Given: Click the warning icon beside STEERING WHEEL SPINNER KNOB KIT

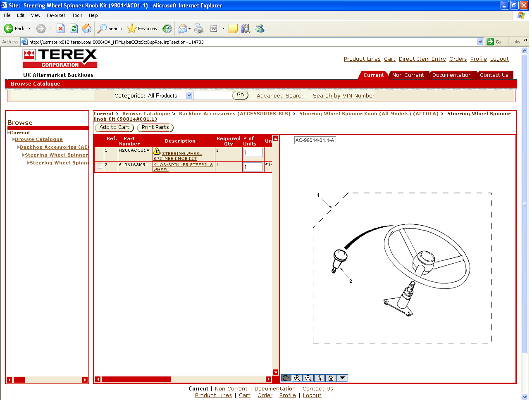Looking at the screenshot, I should point(157,152).
